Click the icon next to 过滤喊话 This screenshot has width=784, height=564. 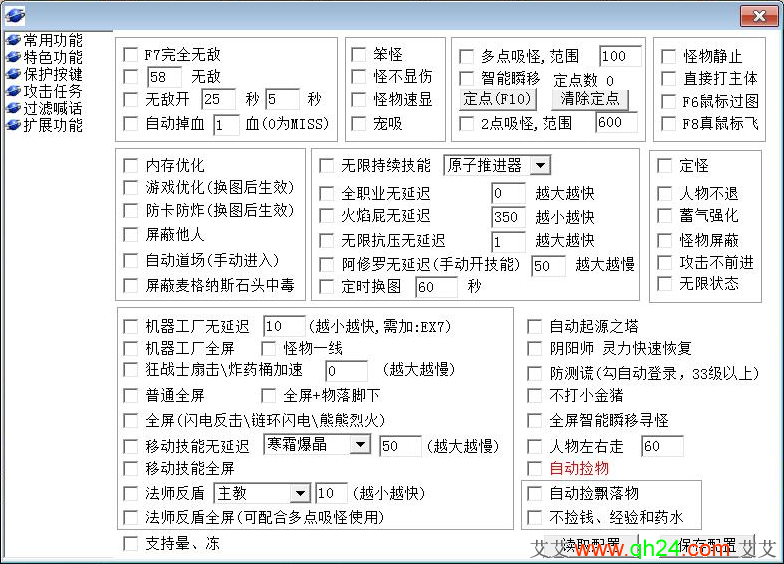13,109
